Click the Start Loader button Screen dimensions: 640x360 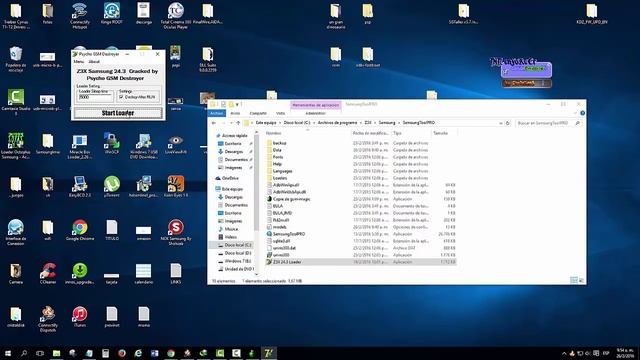point(118,113)
